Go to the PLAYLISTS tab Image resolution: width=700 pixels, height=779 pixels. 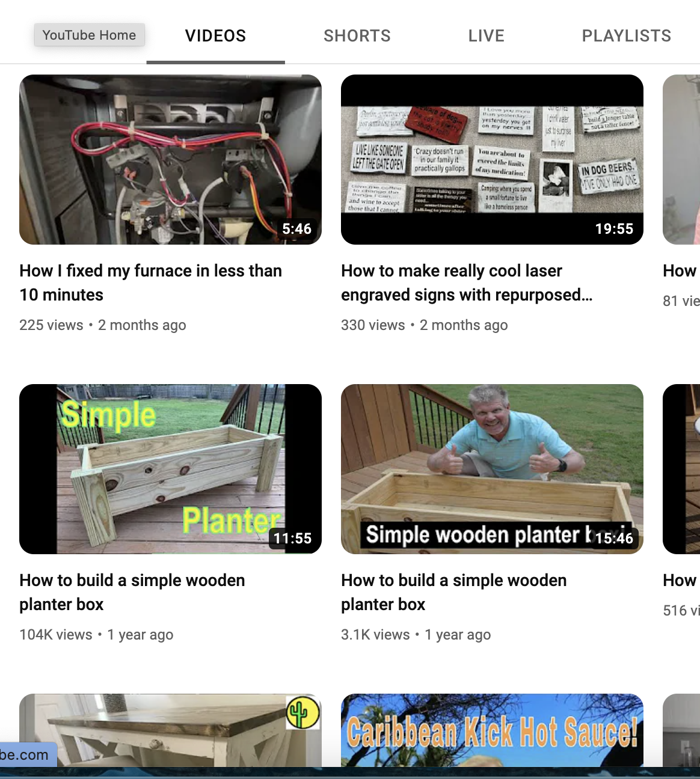coord(626,36)
